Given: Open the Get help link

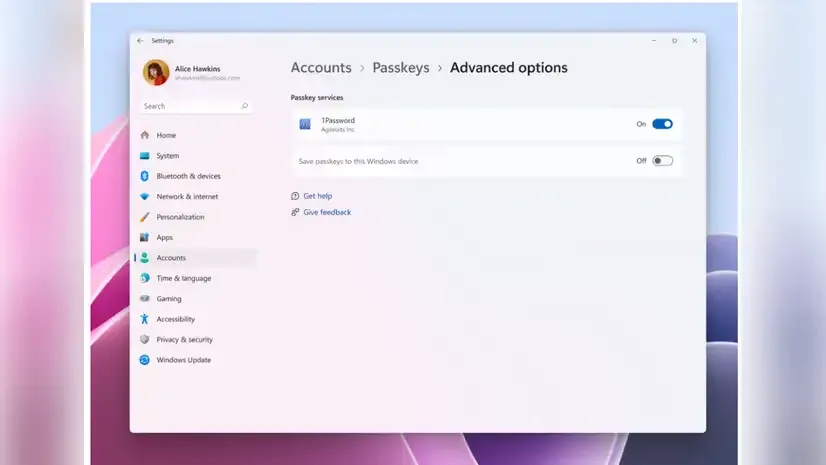Looking at the screenshot, I should pos(317,196).
